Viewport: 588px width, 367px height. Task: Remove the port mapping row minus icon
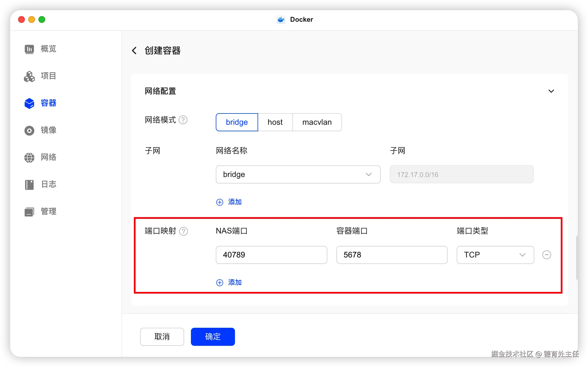546,255
